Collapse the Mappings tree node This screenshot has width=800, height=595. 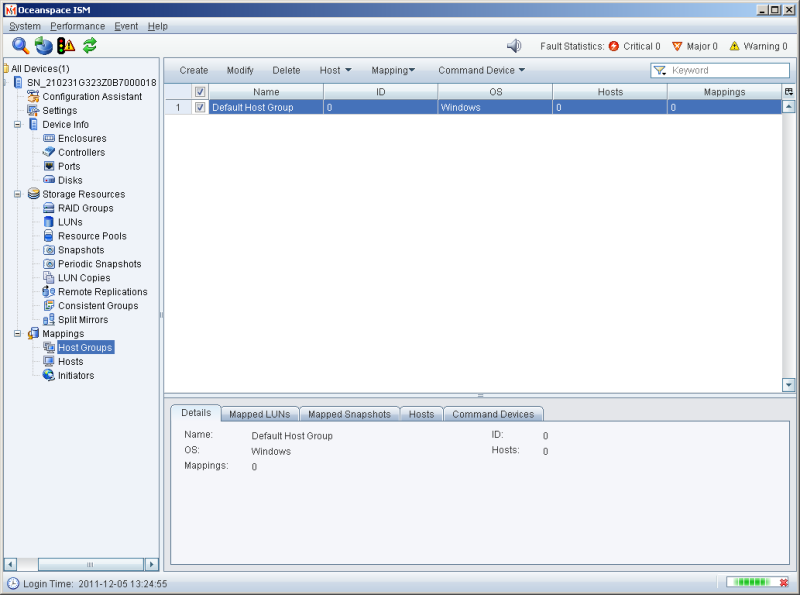tap(17, 333)
